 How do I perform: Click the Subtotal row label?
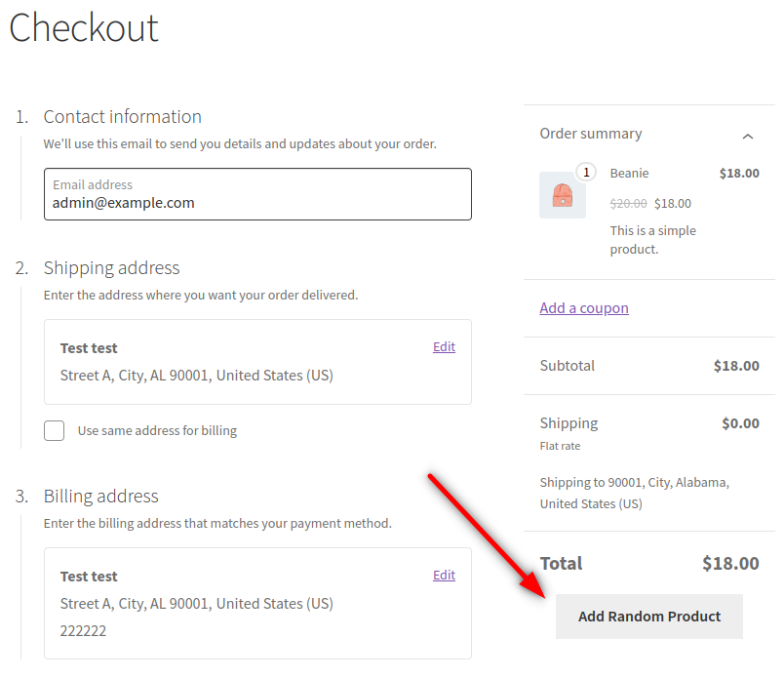point(567,366)
